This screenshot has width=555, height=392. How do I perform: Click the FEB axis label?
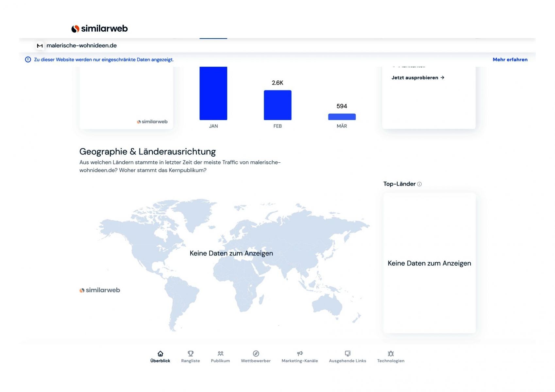coord(277,126)
